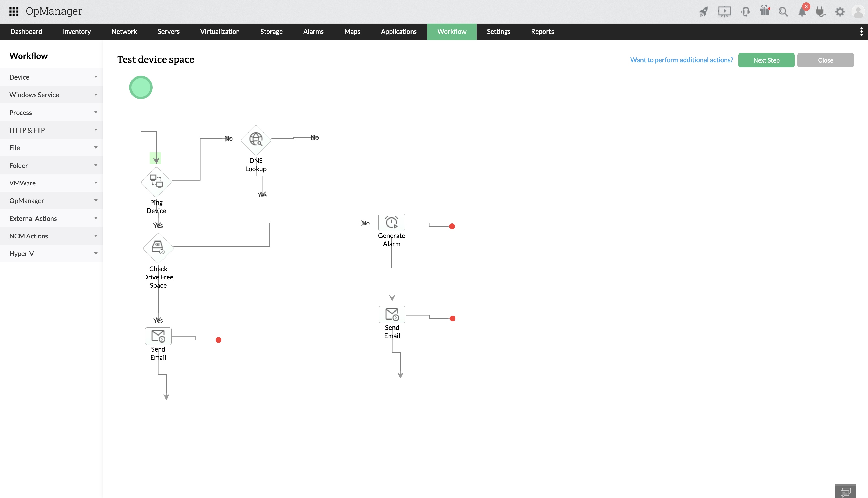Image resolution: width=868 pixels, height=498 pixels.
Task: Select the Workflow tab in navigation
Action: coord(451,32)
